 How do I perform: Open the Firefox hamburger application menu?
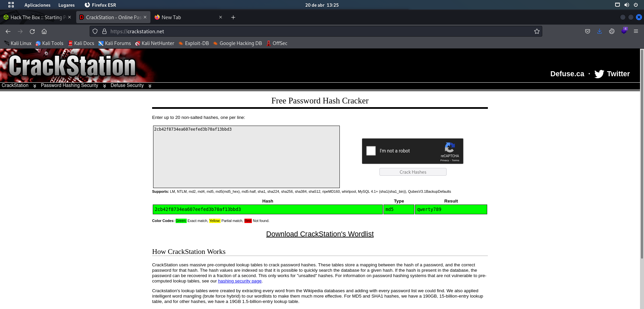[636, 31]
